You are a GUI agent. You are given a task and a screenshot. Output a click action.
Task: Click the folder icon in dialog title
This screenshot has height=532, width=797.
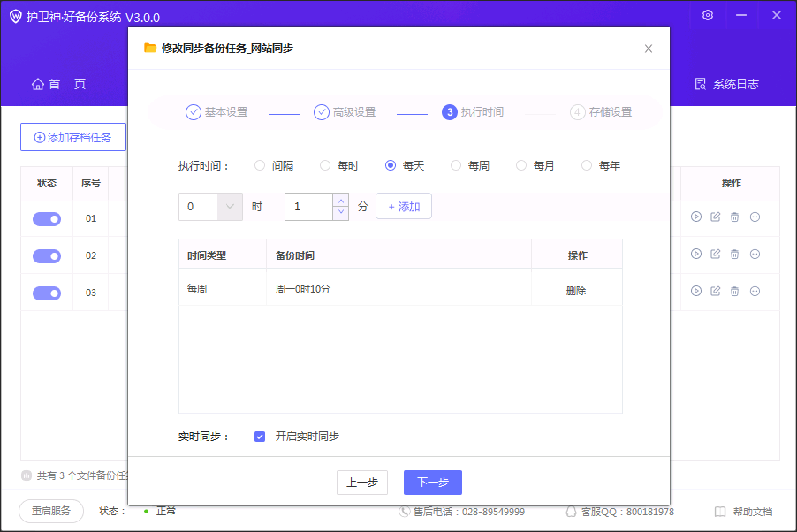point(150,48)
